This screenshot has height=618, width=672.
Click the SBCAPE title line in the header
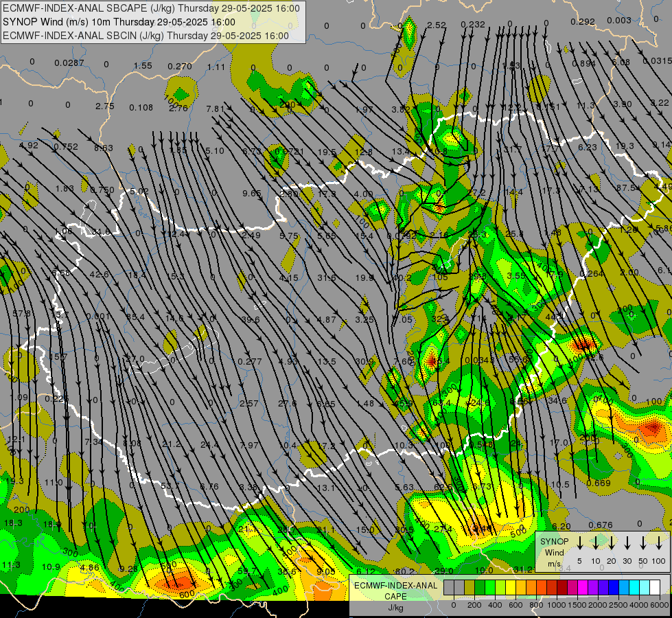tap(151, 8)
